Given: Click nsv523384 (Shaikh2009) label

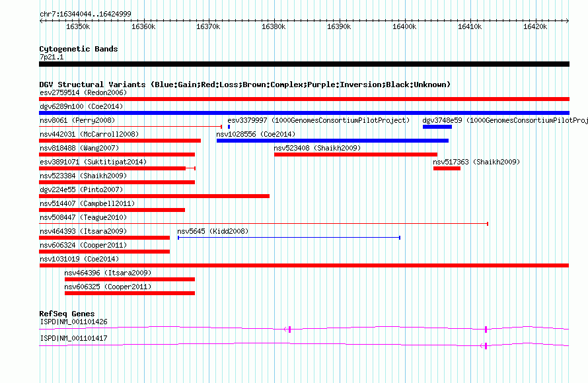Looking at the screenshot, I should pyautogui.click(x=83, y=176).
